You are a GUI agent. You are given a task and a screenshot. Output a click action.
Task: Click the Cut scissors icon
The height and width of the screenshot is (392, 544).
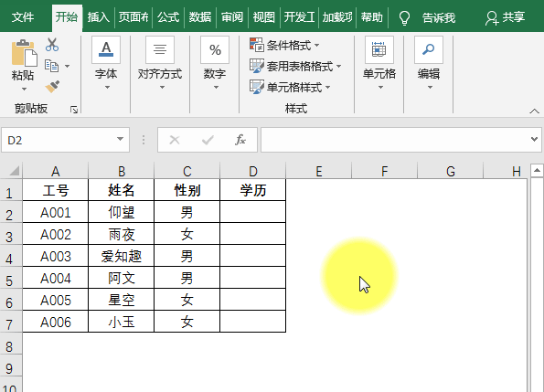click(52, 45)
